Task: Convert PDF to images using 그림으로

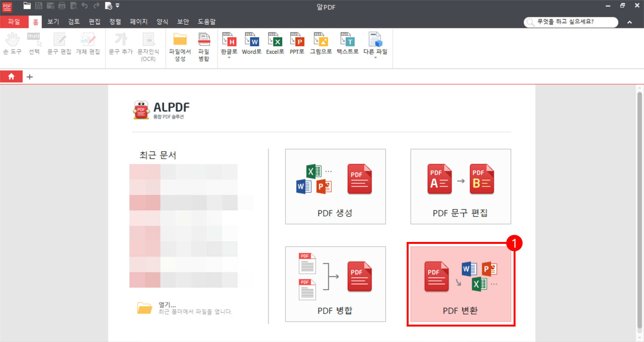Action: pos(320,43)
